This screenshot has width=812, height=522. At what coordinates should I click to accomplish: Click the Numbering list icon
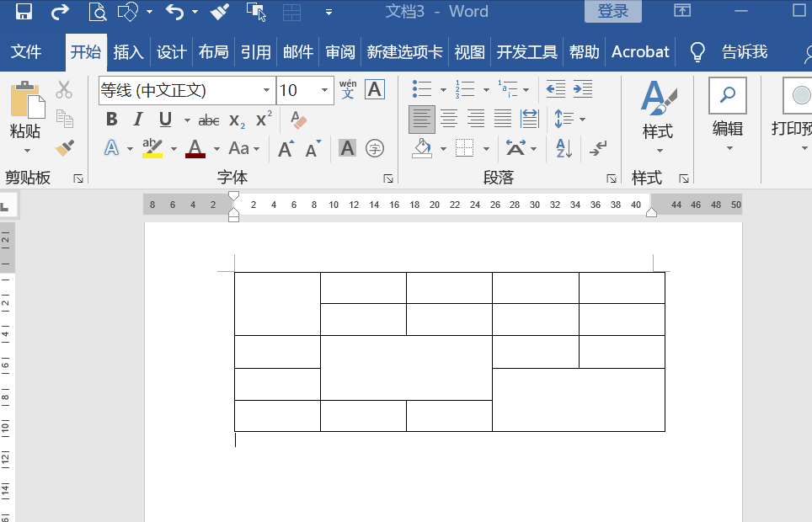[x=464, y=89]
